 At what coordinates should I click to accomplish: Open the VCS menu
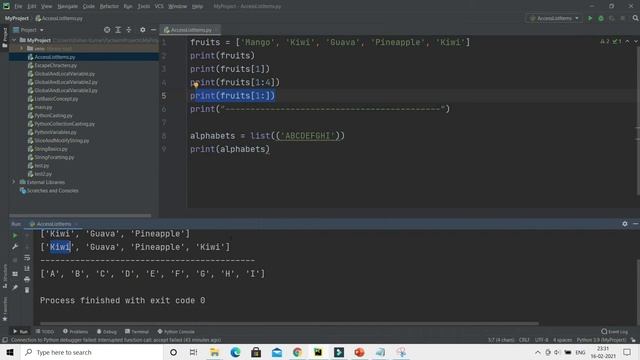[x=159, y=7]
